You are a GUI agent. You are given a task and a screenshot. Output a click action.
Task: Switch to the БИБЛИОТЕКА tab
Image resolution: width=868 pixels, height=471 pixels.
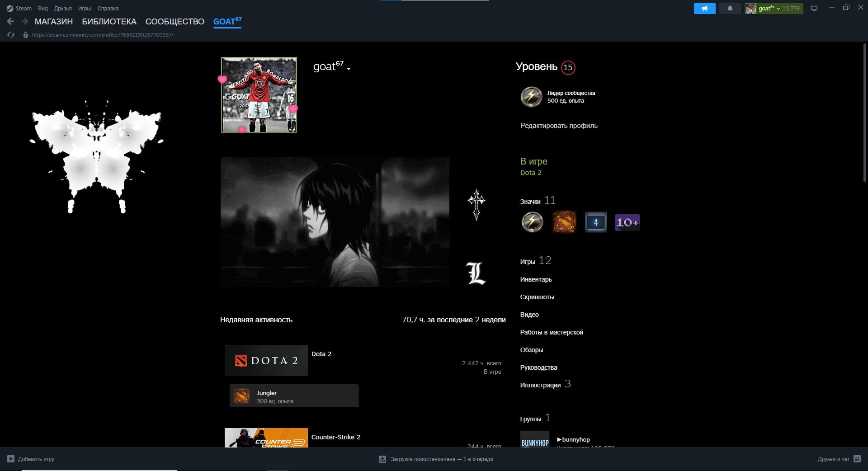point(109,22)
